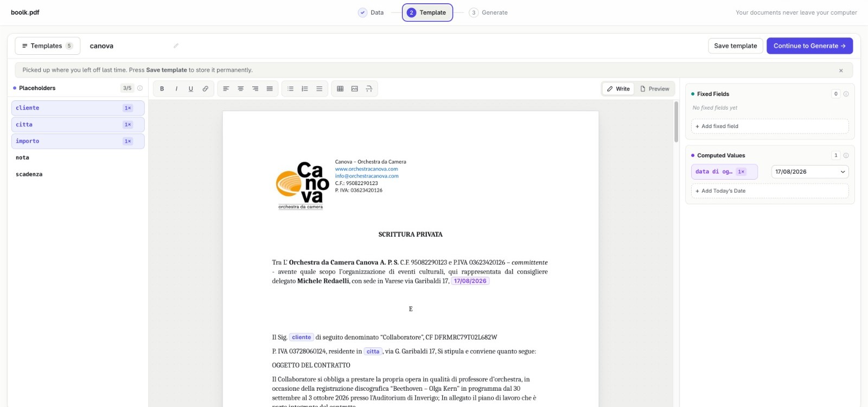Image resolution: width=868 pixels, height=407 pixels.
Task: Select the cliente placeholder
Action: click(78, 108)
